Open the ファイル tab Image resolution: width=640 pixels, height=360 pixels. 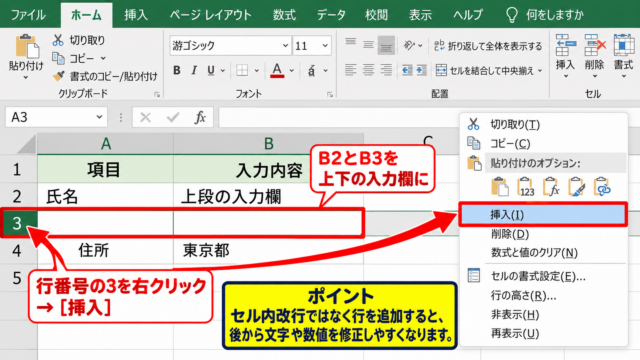click(28, 15)
